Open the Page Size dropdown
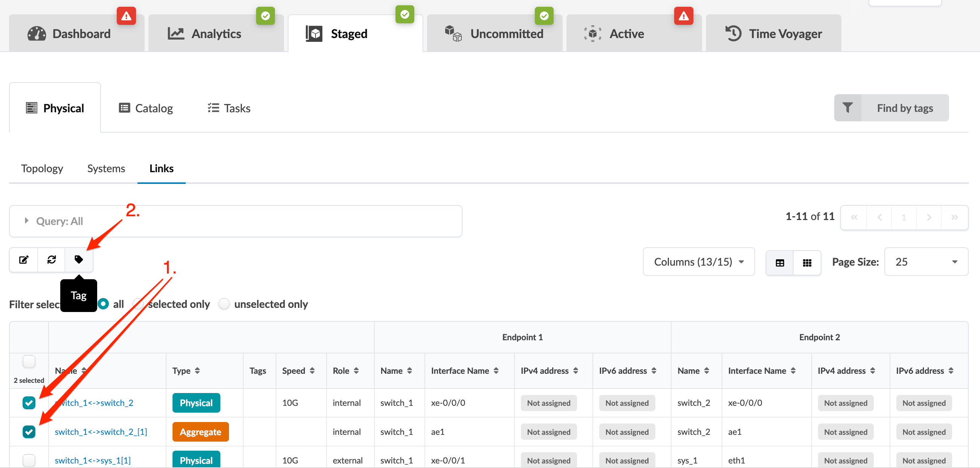980x468 pixels. click(926, 262)
